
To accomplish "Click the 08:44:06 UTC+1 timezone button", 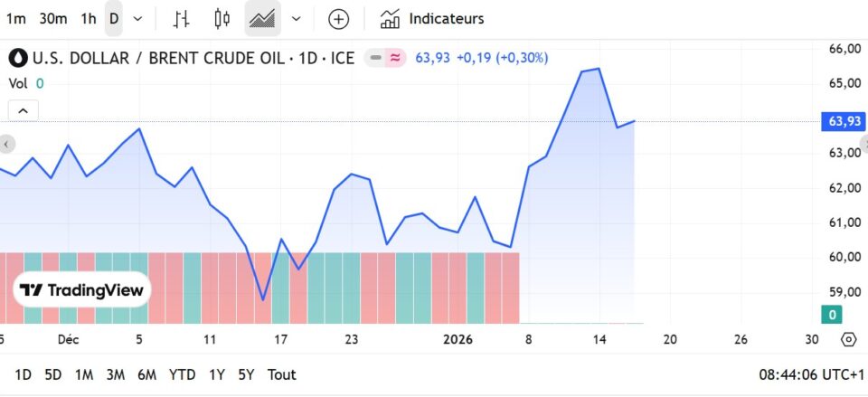I will coord(808,374).
